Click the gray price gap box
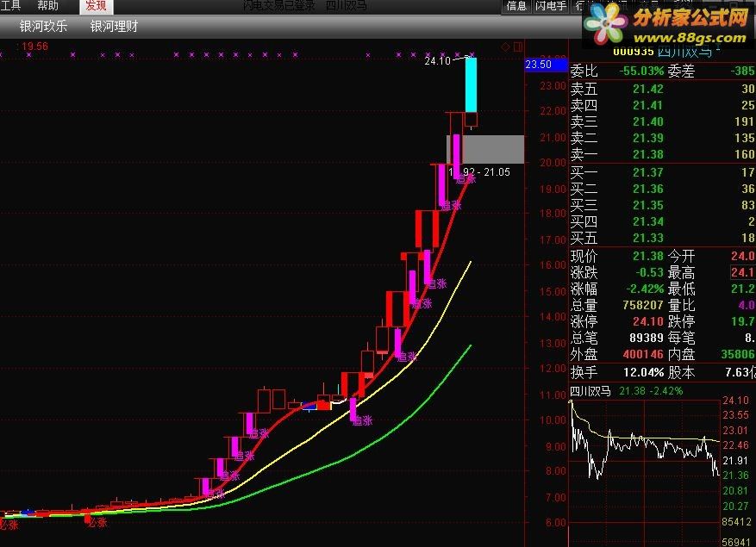The image size is (756, 547). (x=485, y=149)
